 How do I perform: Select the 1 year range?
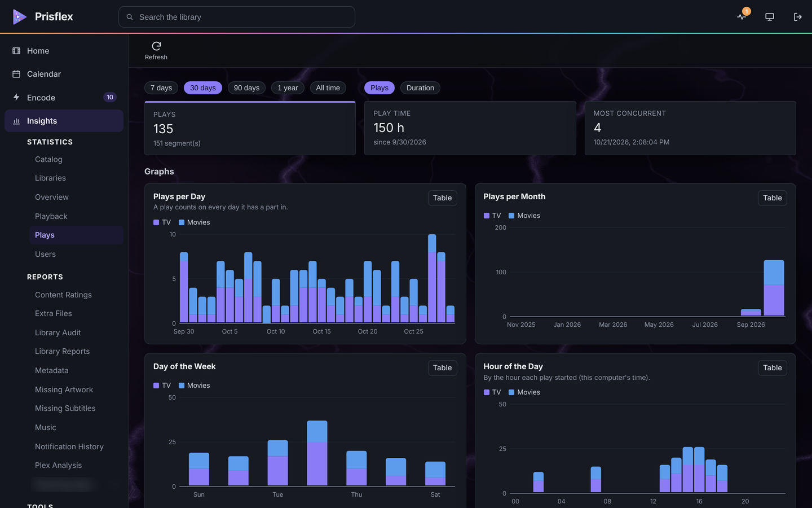[x=288, y=88]
